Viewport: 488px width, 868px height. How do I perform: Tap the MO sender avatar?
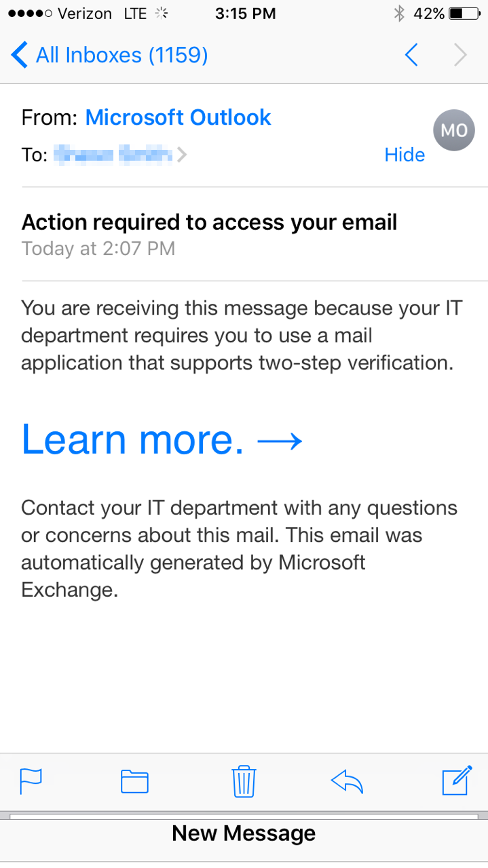(x=453, y=130)
